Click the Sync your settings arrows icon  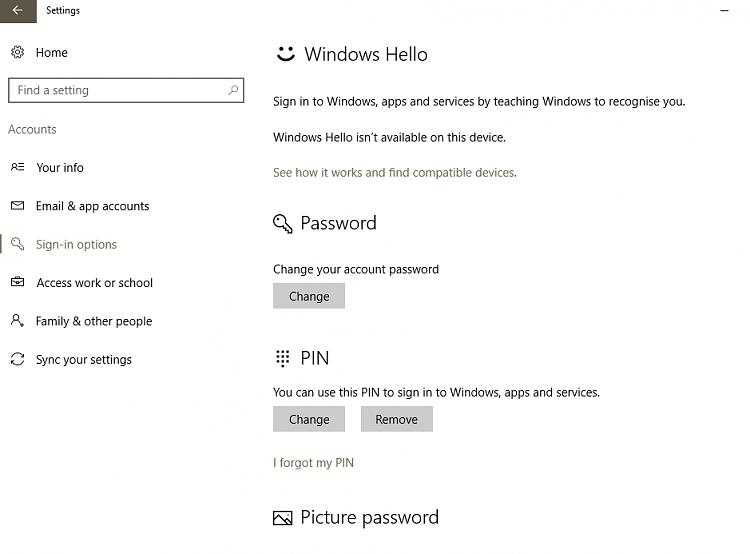[18, 359]
